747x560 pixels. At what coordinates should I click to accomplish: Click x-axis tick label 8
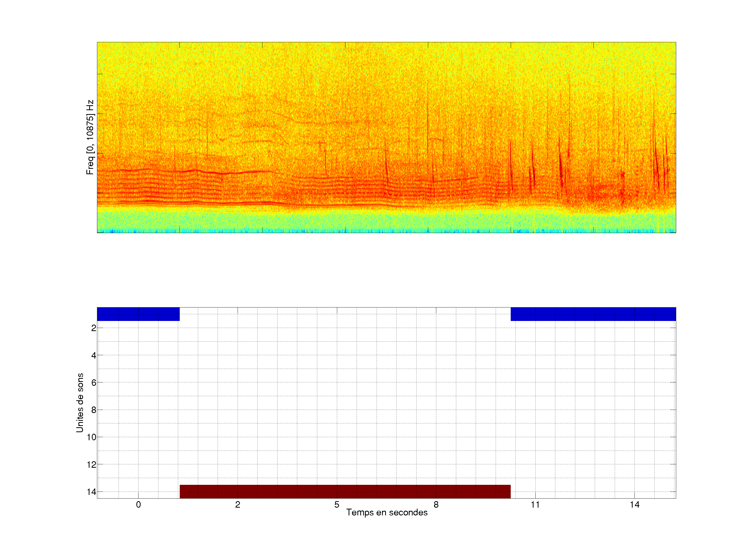click(x=436, y=505)
